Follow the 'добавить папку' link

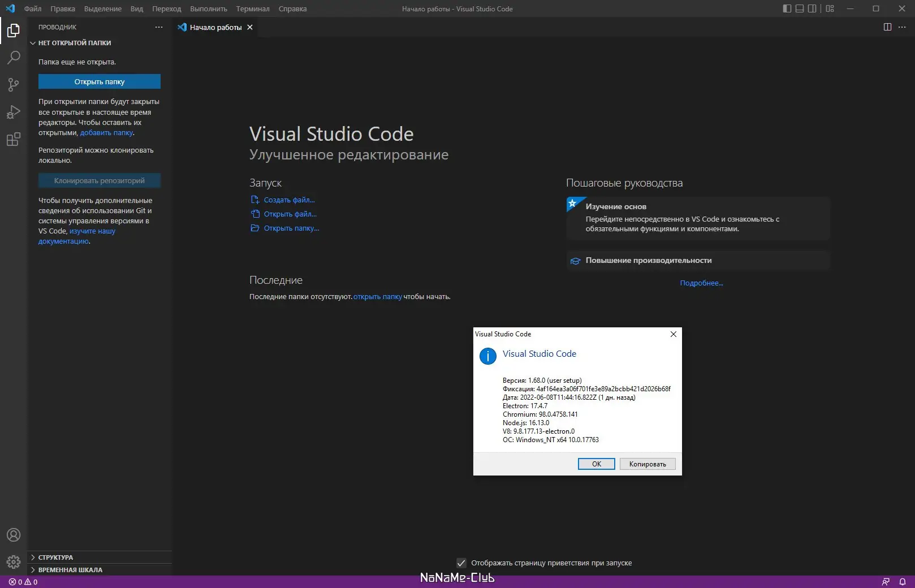107,133
